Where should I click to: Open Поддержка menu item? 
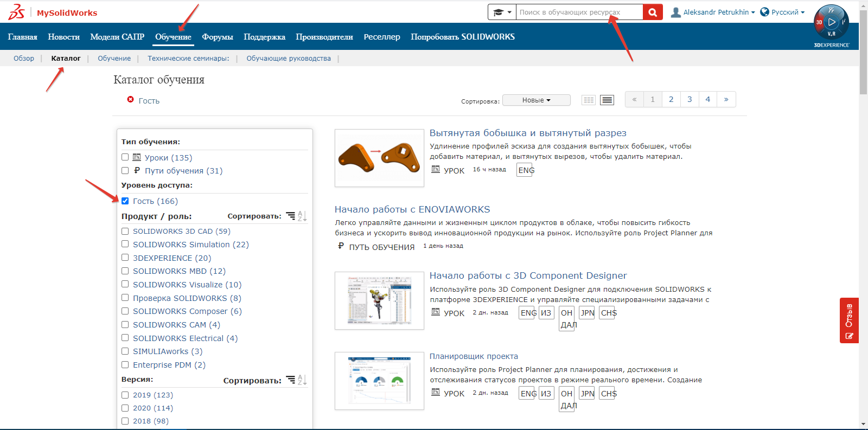(264, 37)
